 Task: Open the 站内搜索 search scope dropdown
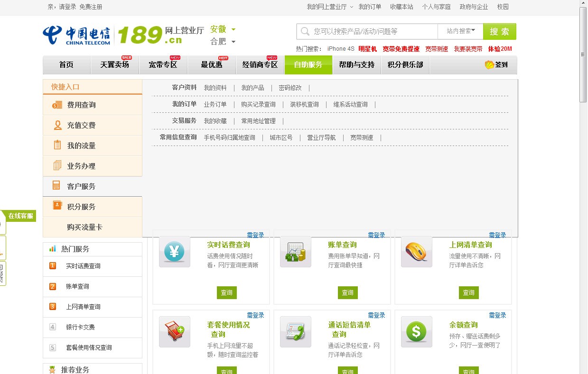[460, 31]
